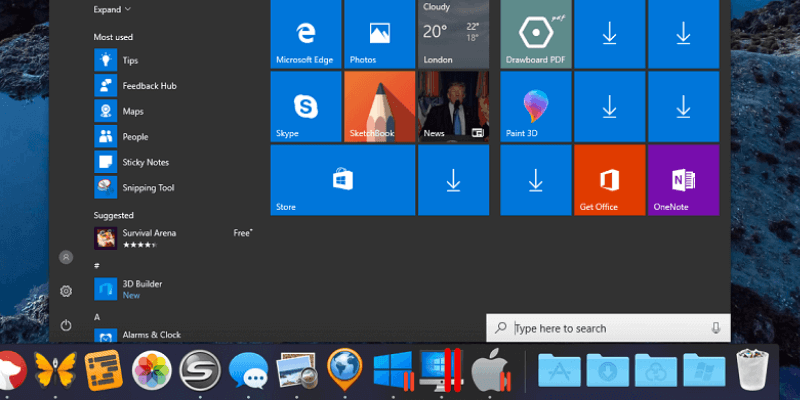Open the Windows folder in Dock

[705, 370]
